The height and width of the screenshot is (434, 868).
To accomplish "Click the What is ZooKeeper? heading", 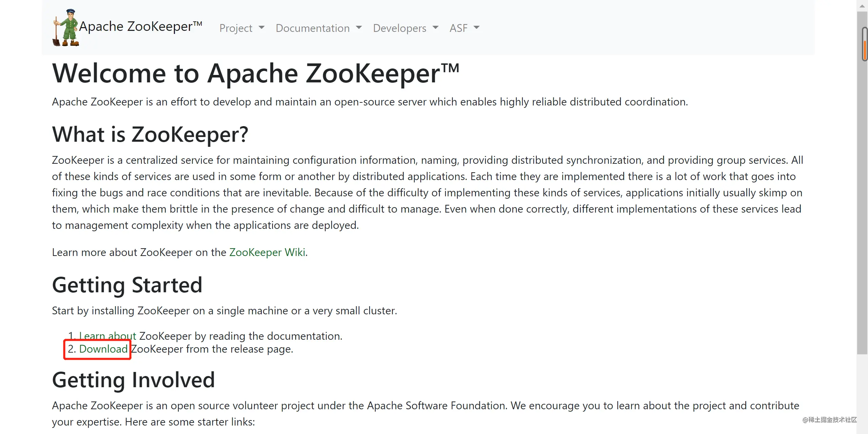I will 150,134.
